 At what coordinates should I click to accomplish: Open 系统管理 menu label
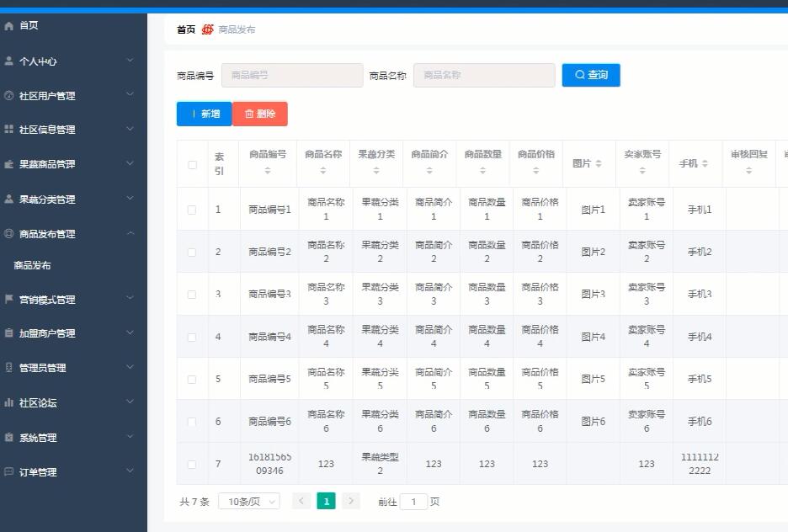pyautogui.click(x=38, y=438)
